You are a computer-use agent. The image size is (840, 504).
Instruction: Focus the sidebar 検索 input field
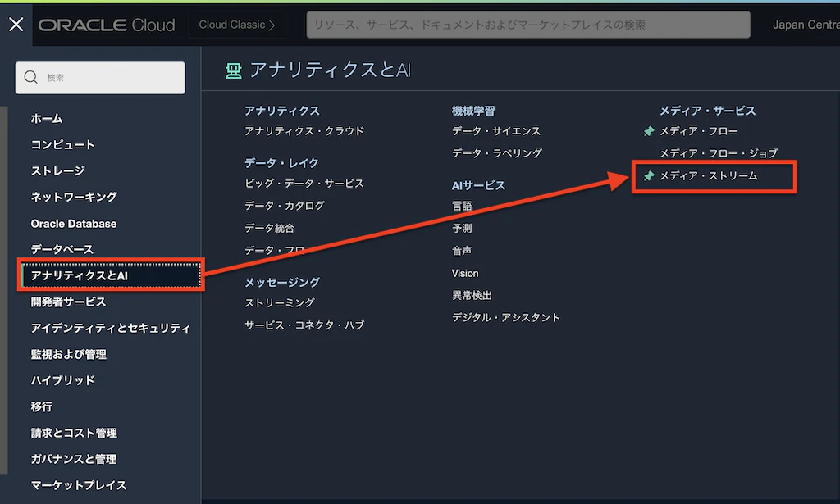click(x=100, y=78)
